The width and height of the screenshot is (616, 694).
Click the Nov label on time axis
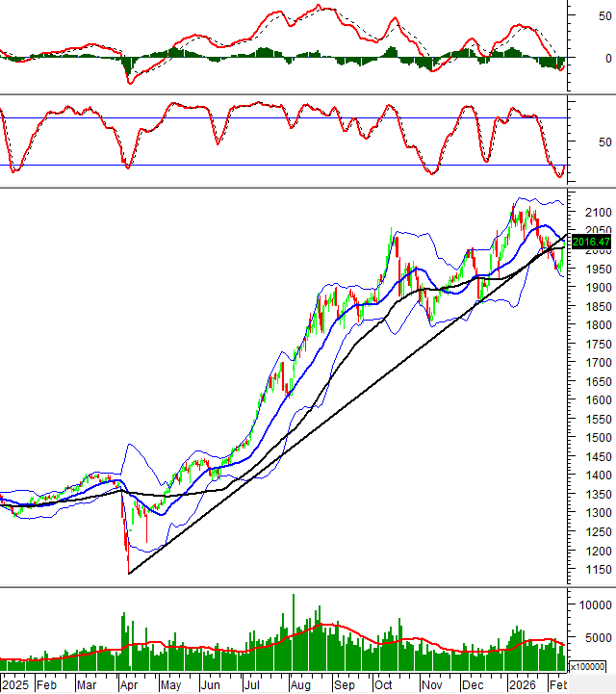[x=428, y=685]
